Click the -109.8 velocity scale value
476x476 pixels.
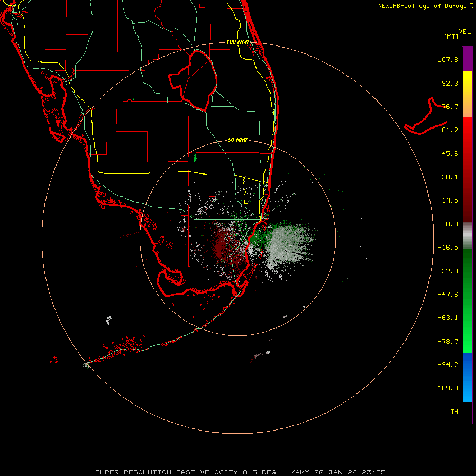(x=446, y=388)
